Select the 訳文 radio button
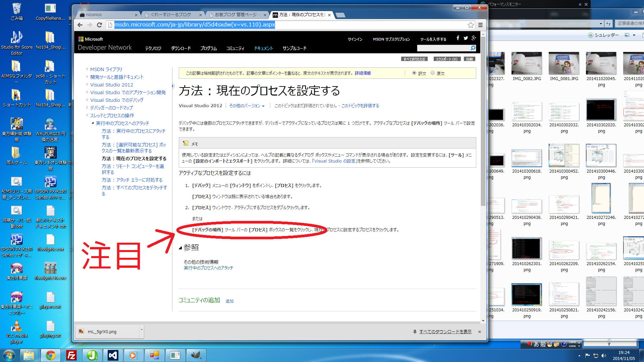 [x=414, y=73]
